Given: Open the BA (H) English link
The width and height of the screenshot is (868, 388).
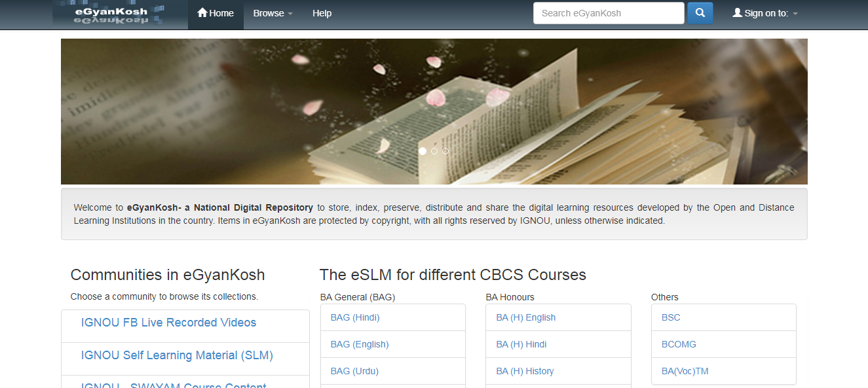Looking at the screenshot, I should (525, 317).
